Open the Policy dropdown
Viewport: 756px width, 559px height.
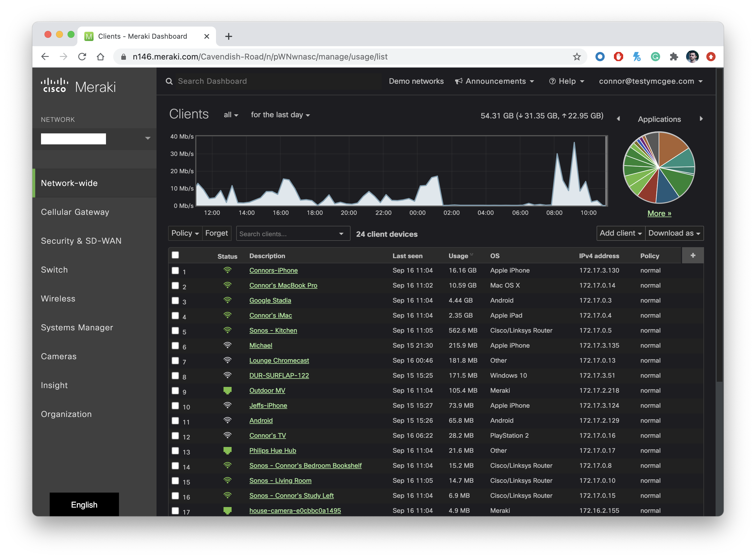185,233
